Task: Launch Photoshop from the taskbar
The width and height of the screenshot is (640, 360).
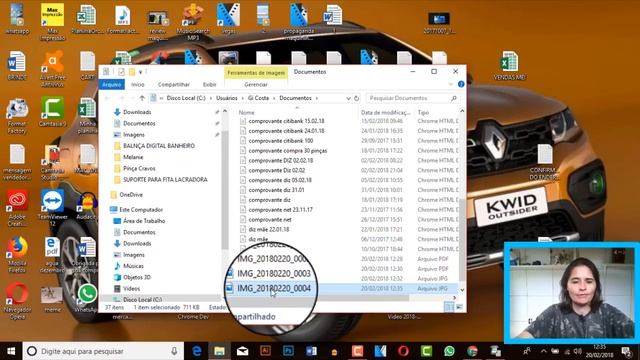Action: point(288,351)
